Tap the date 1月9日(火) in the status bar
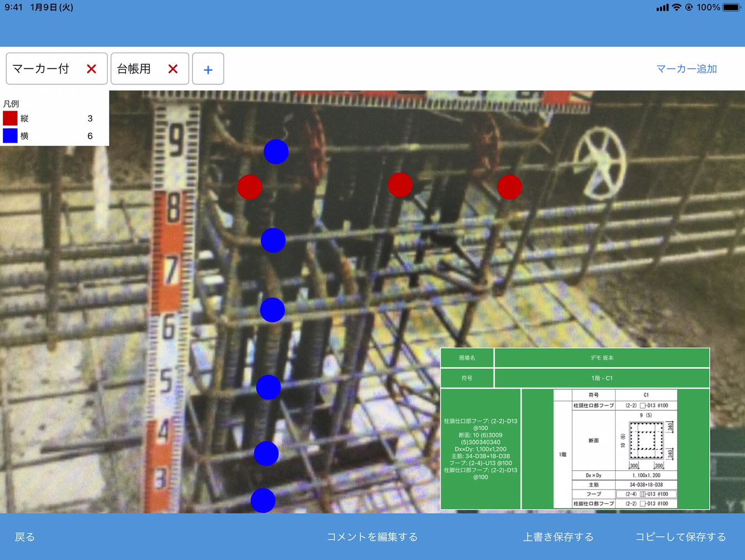 click(x=52, y=7)
